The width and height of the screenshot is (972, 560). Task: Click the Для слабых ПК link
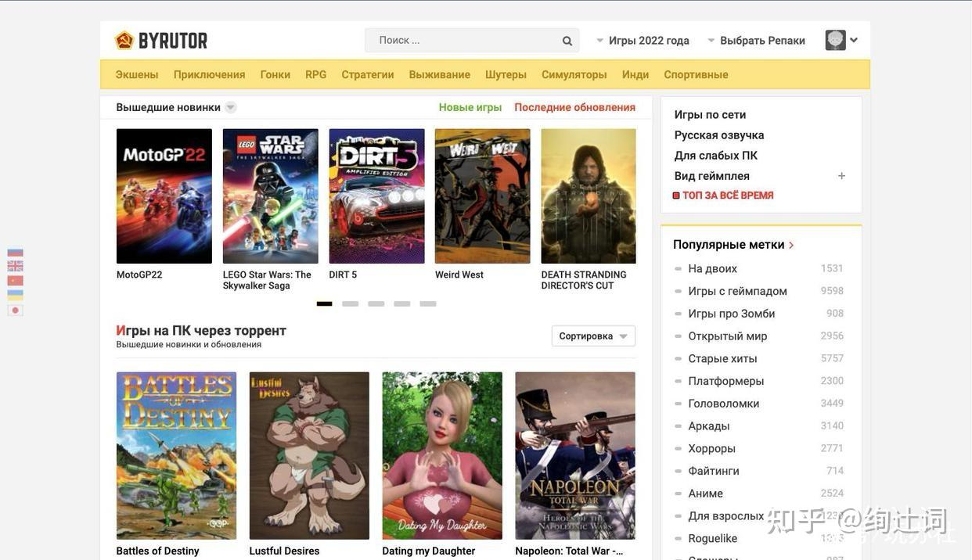click(716, 156)
